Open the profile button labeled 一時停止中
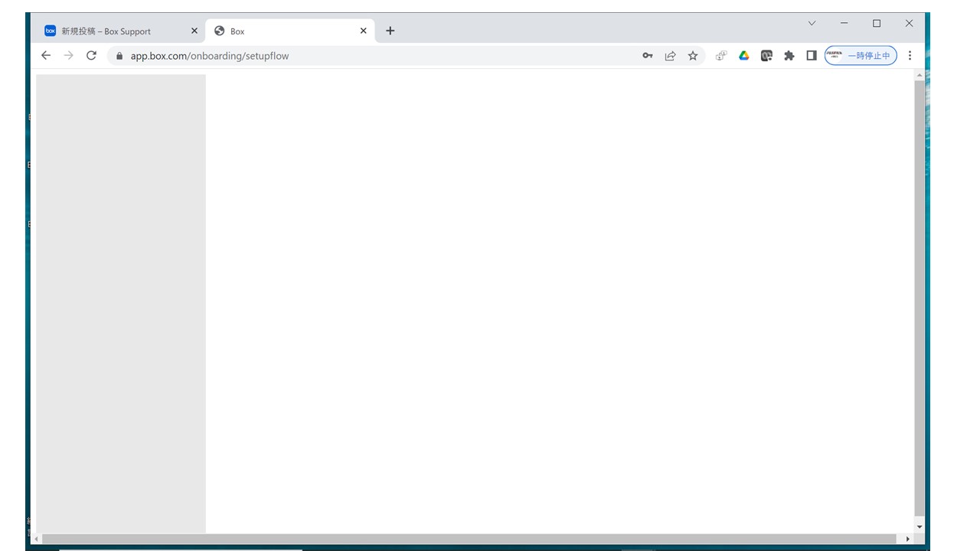 pyautogui.click(x=861, y=56)
